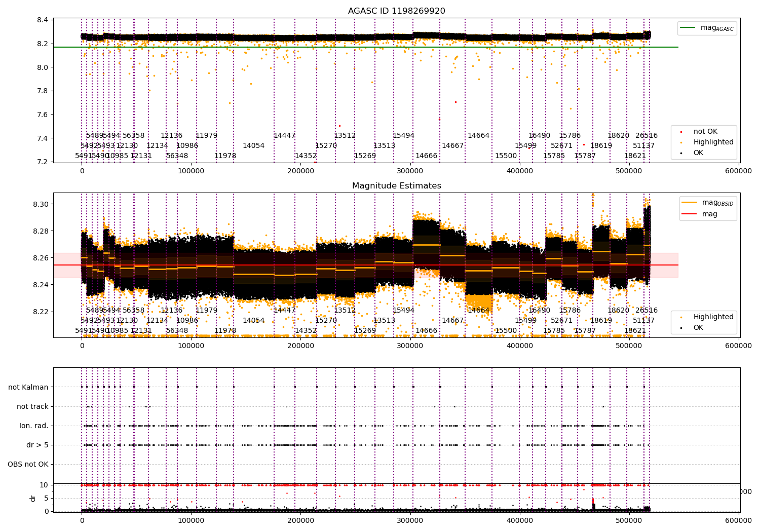Image resolution: width=760 pixels, height=532 pixels.
Task: Click observation label 15500 in Magnitude Estimates plot
Action: coord(506,331)
